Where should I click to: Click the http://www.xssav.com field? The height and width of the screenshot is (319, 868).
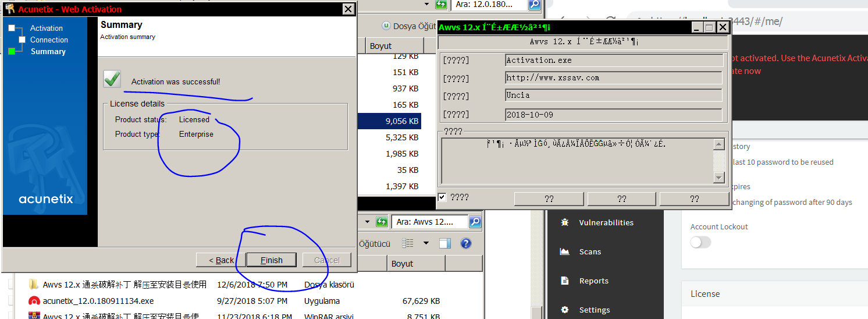point(614,77)
